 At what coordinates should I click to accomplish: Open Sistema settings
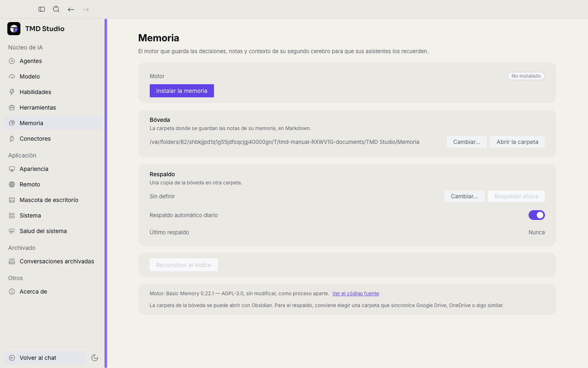(53, 215)
